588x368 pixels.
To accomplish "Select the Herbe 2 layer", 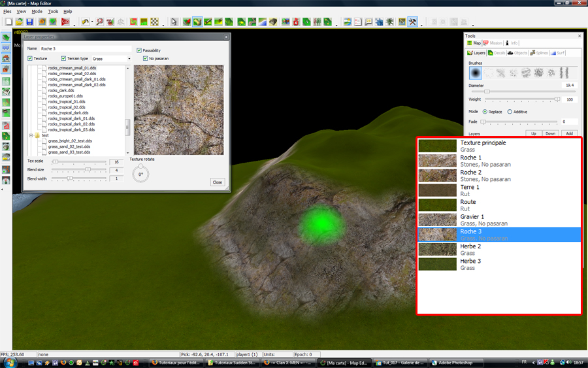I will (499, 250).
